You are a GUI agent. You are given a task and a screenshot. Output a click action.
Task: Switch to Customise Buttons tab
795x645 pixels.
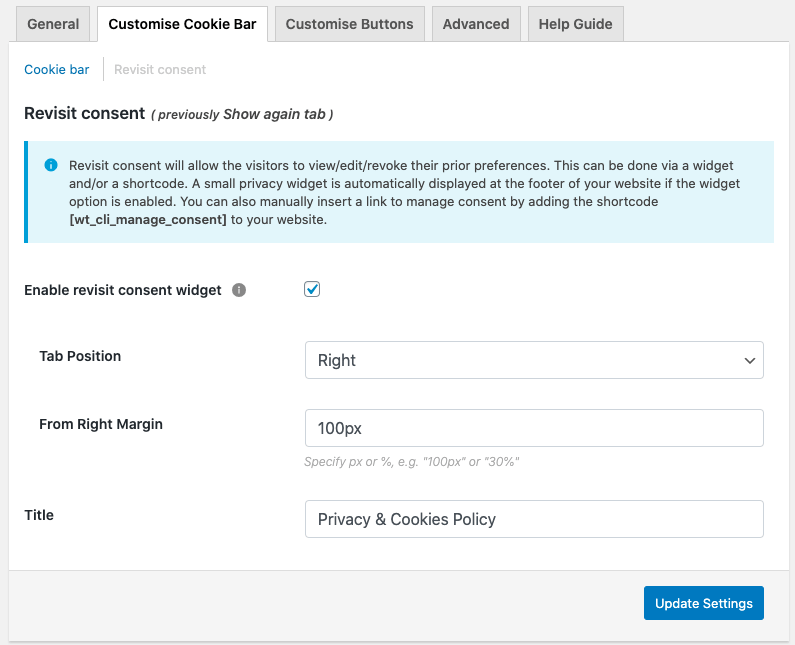(x=349, y=24)
